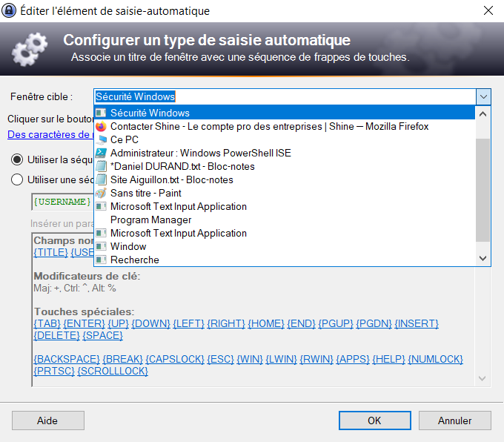Image resolution: width=504 pixels, height=442 pixels.
Task: Click the Firefox icon in dropdown list
Action: (x=102, y=126)
